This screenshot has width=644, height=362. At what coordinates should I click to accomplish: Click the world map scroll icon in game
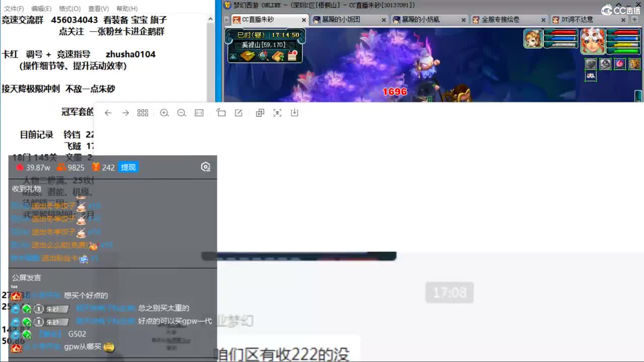coord(247,56)
